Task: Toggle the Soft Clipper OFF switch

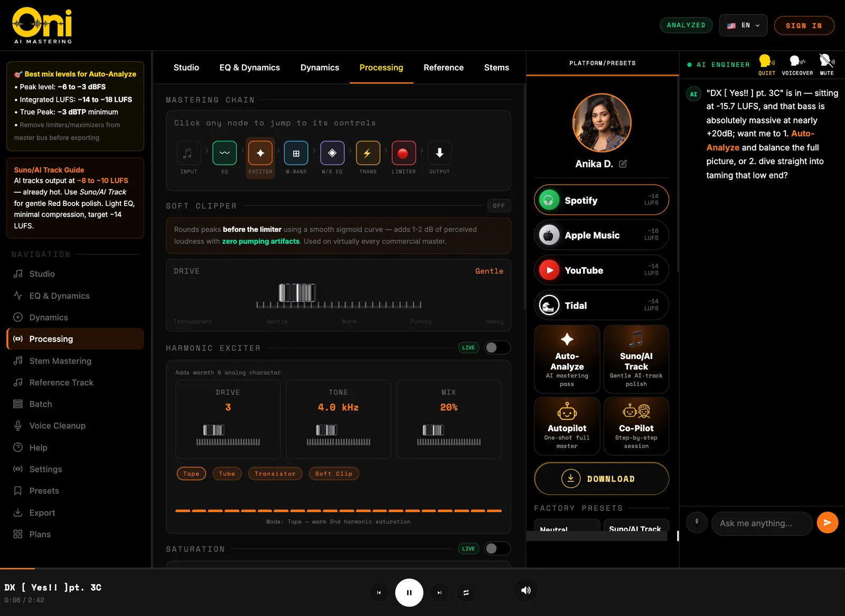Action: pos(499,205)
